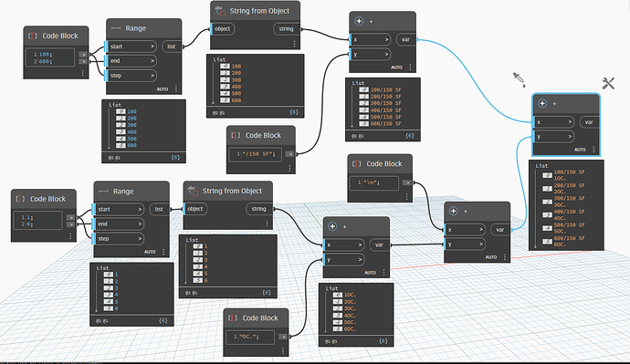Click the output arrow of the "/150 SF" Code Block
Viewport: 630px width, 364px height.
(289, 153)
